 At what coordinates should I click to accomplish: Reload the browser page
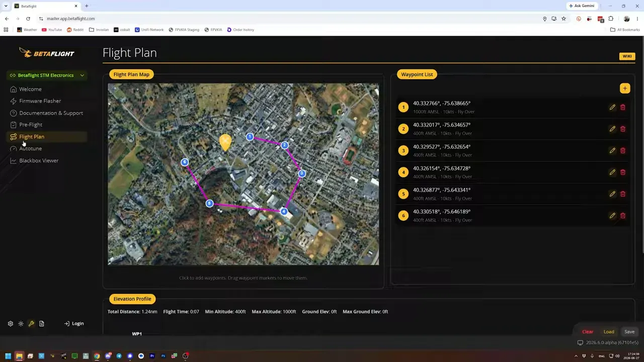click(28, 19)
